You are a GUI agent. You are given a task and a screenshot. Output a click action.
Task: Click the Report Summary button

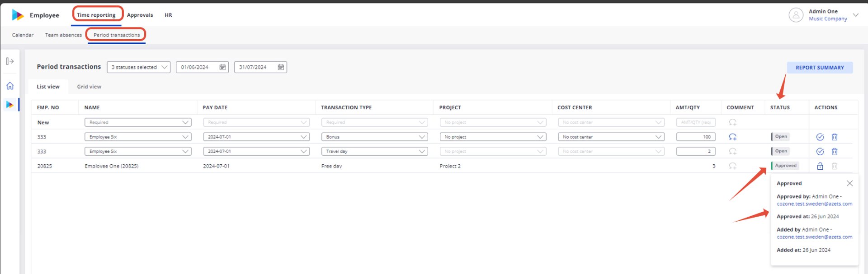point(820,68)
